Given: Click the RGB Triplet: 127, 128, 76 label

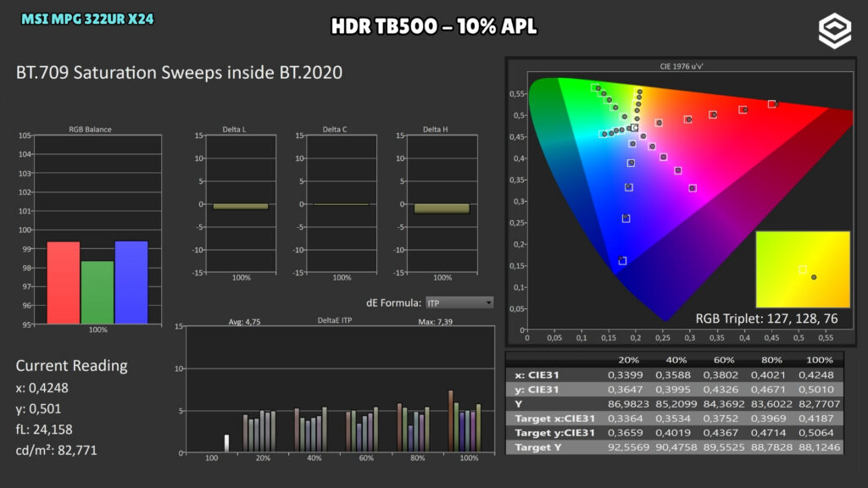Looking at the screenshot, I should pos(766,319).
